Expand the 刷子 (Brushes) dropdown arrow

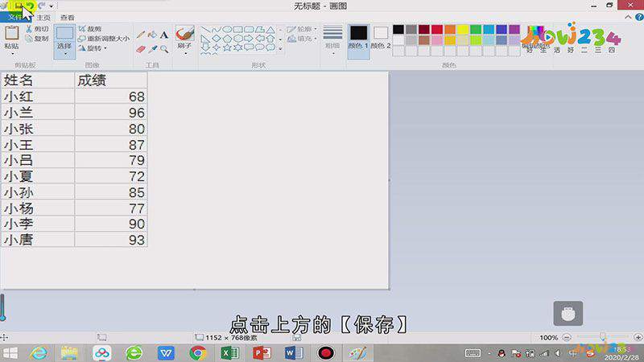185,54
